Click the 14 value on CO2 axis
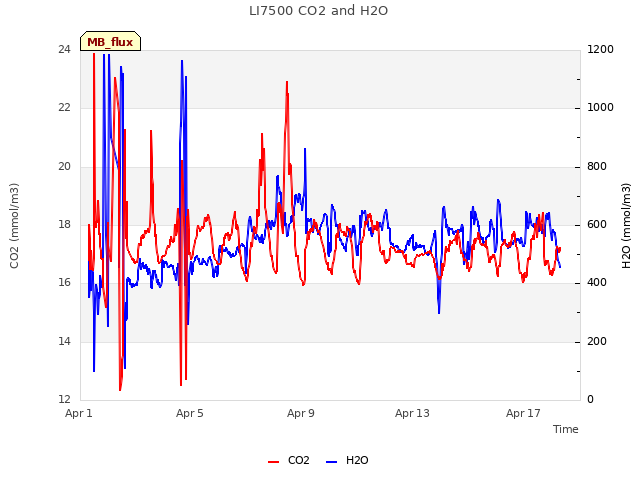Image resolution: width=640 pixels, height=480 pixels. (x=64, y=341)
